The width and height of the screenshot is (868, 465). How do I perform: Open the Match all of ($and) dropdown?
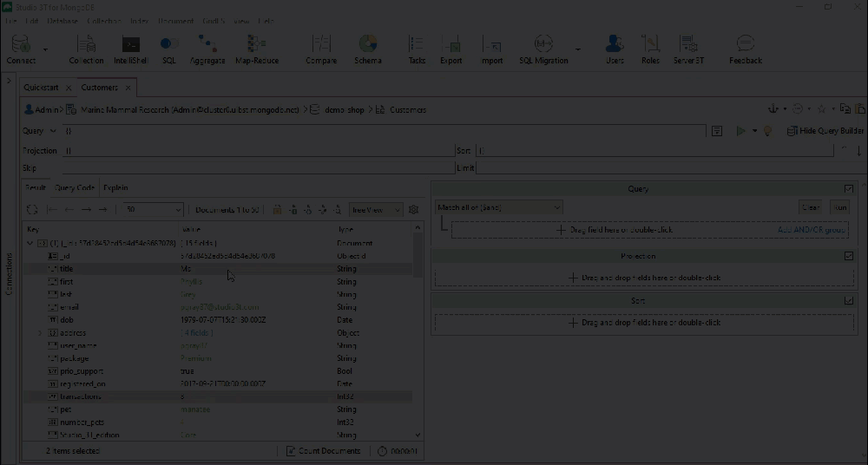pyautogui.click(x=499, y=207)
